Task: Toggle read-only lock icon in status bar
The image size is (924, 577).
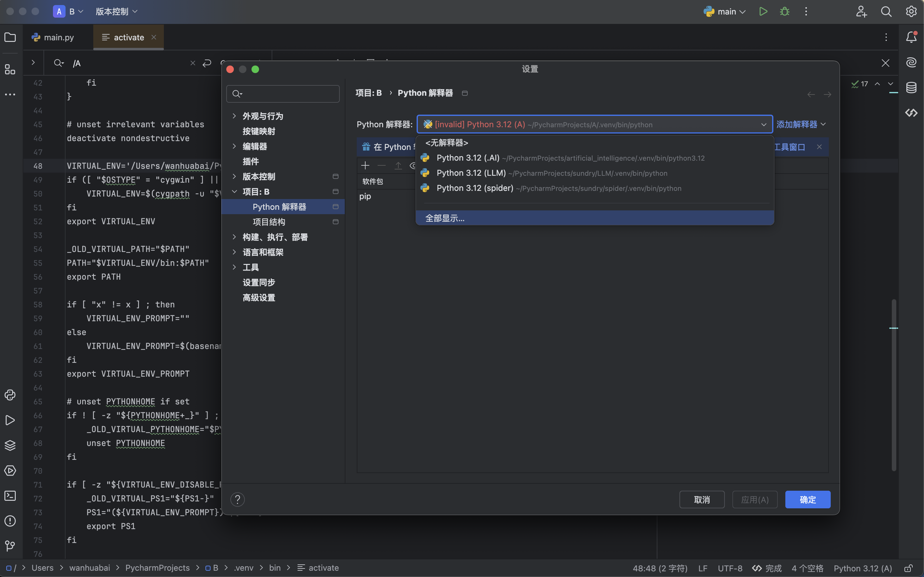Action: pyautogui.click(x=908, y=568)
